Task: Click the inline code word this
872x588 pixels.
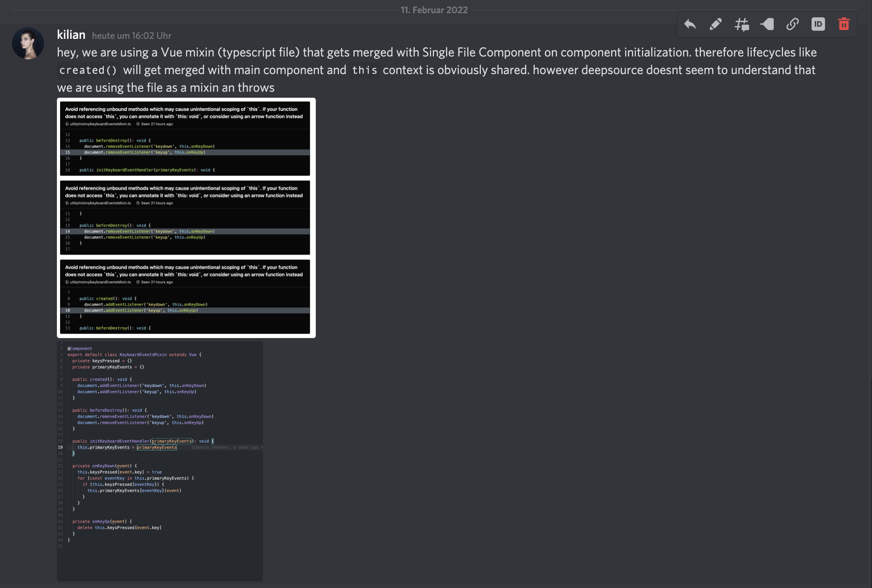Action: [364, 70]
